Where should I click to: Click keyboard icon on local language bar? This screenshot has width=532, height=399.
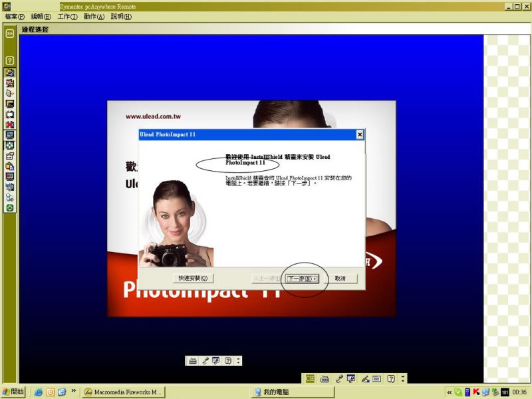(x=325, y=378)
